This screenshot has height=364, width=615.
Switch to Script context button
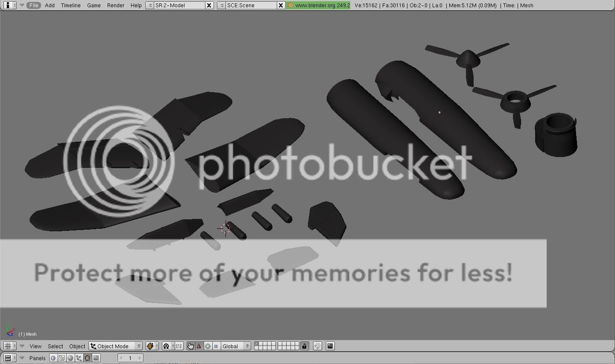(x=62, y=358)
